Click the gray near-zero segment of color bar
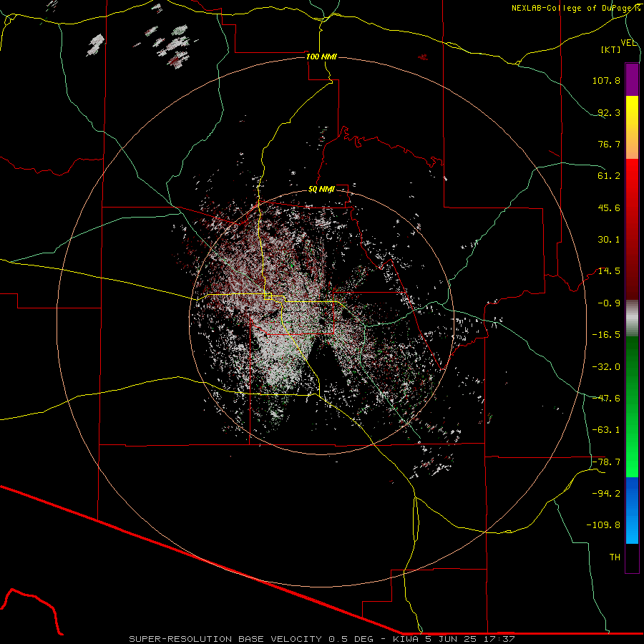 coord(632,318)
